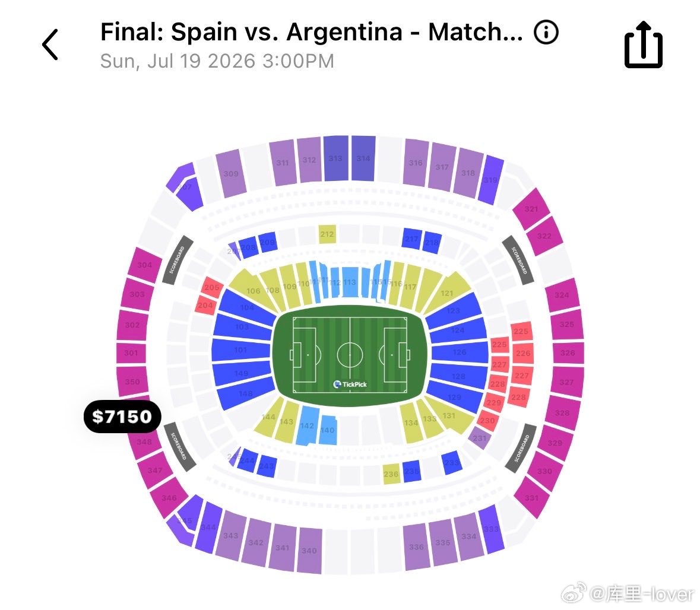Select blue section 217

pyautogui.click(x=411, y=239)
